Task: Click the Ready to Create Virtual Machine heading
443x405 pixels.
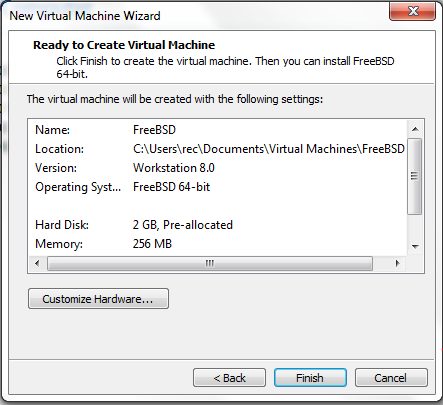Action: (124, 45)
